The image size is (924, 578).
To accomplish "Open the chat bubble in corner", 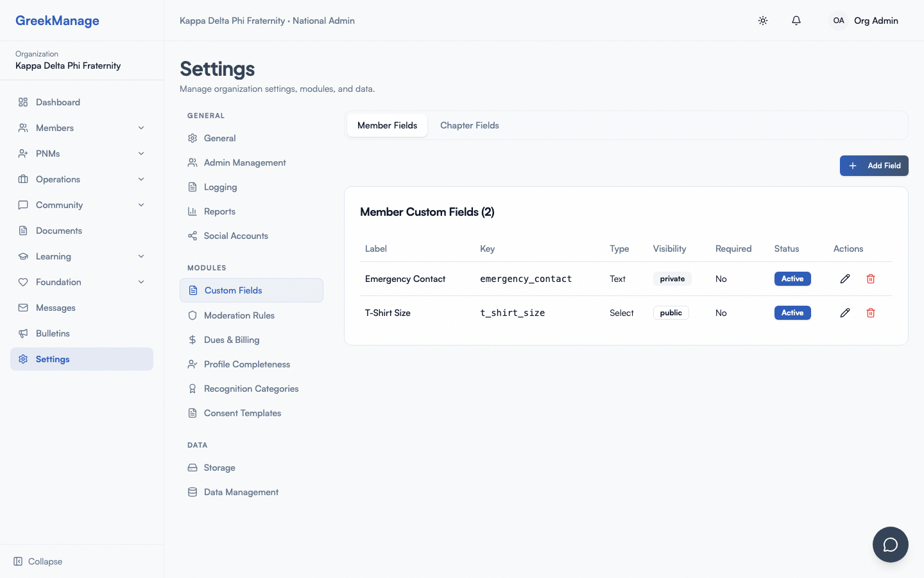I will click(x=891, y=545).
